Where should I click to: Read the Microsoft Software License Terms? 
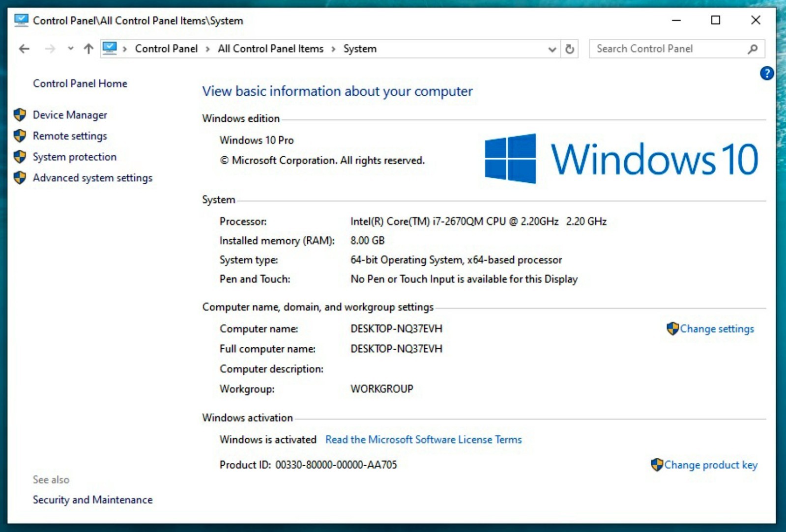pos(424,440)
